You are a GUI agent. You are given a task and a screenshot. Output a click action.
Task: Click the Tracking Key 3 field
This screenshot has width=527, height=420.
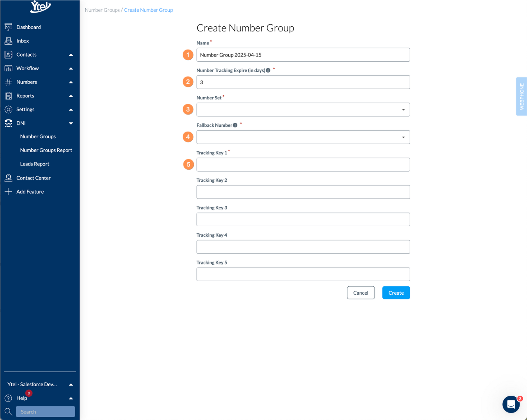[303, 219]
